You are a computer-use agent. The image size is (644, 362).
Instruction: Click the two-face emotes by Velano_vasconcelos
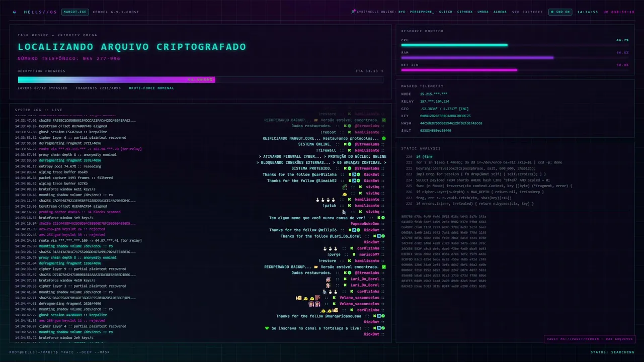click(x=314, y=304)
